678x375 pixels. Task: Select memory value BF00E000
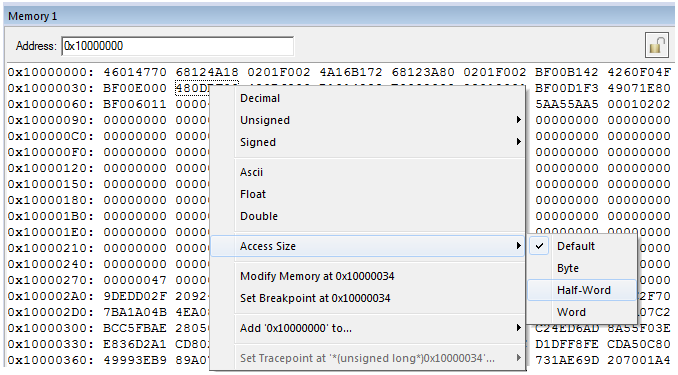point(135,88)
